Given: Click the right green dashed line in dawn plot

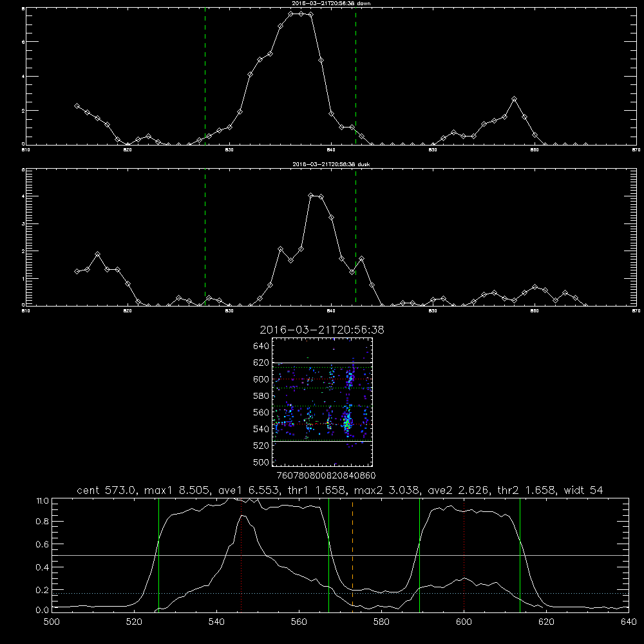Looking at the screenshot, I should 355,77.
